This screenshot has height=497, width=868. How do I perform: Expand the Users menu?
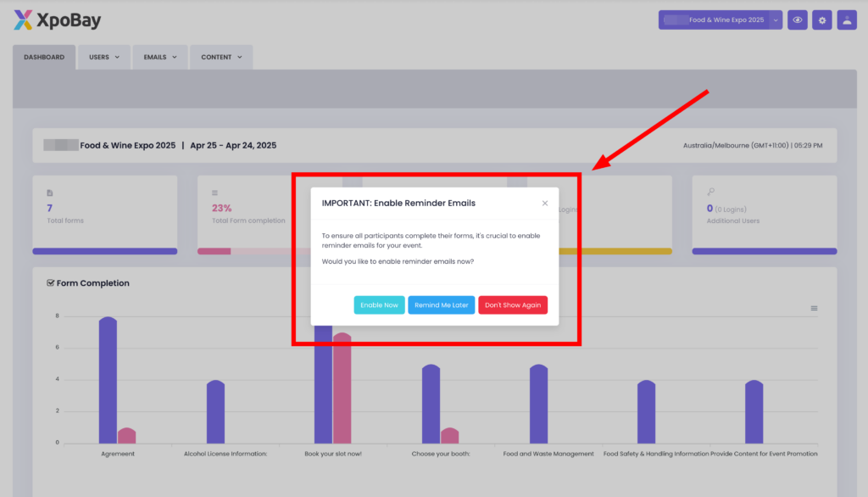coord(104,58)
